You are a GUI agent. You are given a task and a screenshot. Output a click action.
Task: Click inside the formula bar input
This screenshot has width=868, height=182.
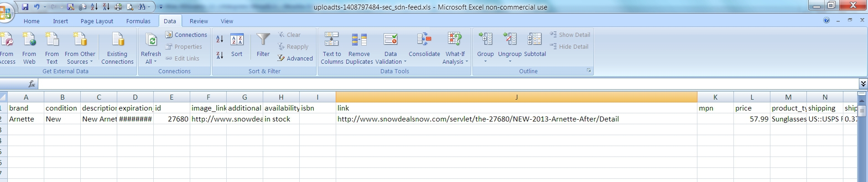[448, 84]
